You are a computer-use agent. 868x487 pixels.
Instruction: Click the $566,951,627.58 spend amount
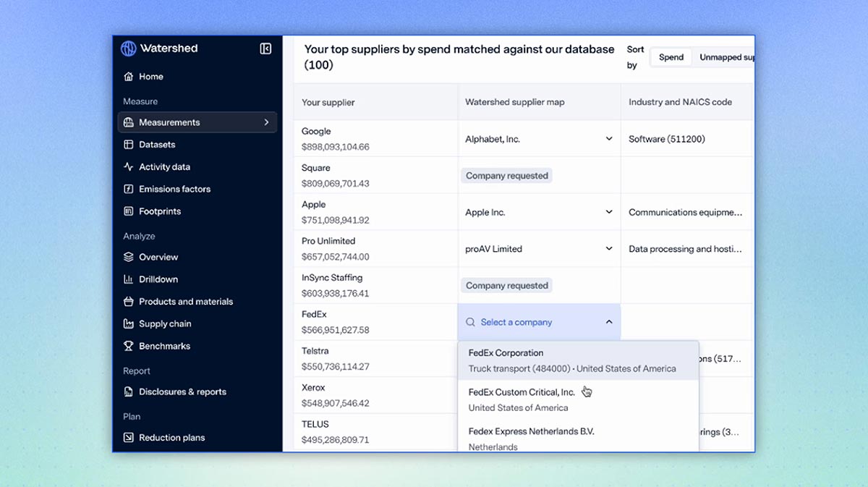336,330
